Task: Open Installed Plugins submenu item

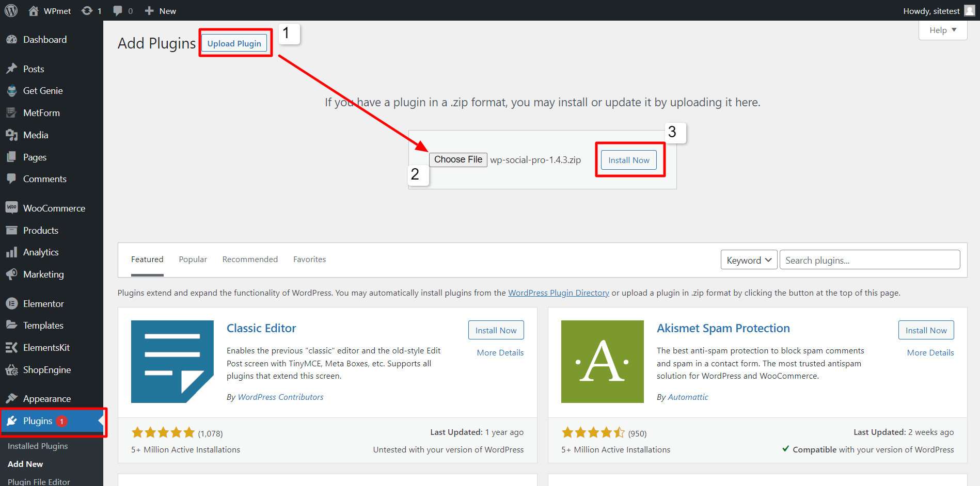Action: tap(38, 446)
